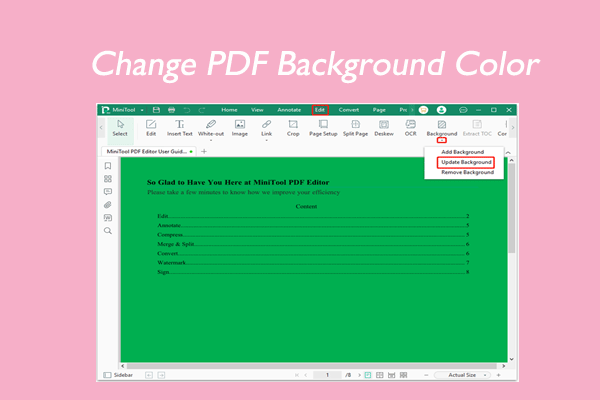This screenshot has width=600, height=400.
Task: Expand the White-out dropdown arrow
Action: pyautogui.click(x=211, y=140)
